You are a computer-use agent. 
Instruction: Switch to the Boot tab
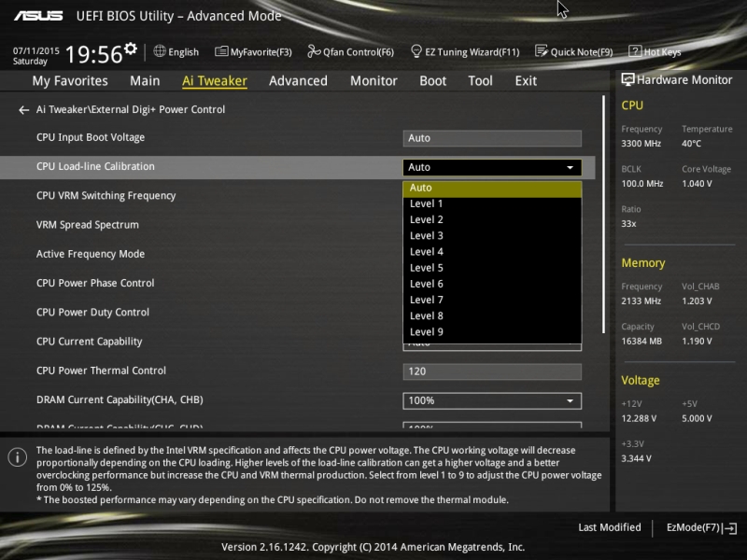[x=432, y=81]
